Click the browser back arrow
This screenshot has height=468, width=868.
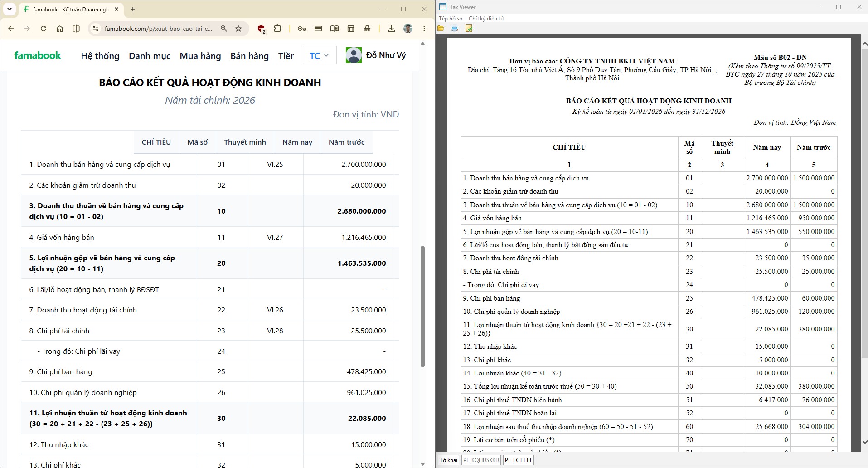point(11,29)
